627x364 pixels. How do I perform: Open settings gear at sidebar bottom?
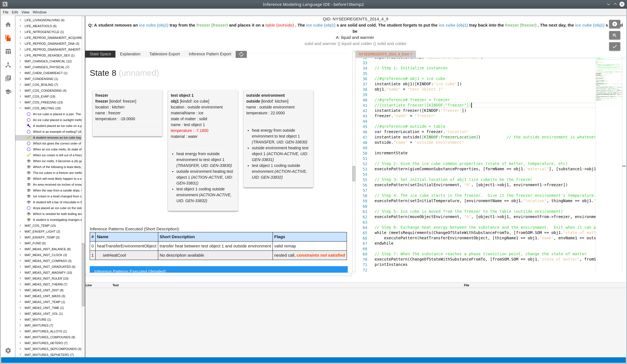pyautogui.click(x=8, y=351)
